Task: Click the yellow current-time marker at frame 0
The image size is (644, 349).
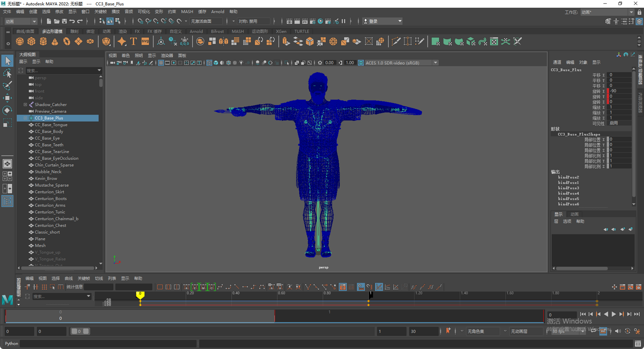Action: (140, 294)
